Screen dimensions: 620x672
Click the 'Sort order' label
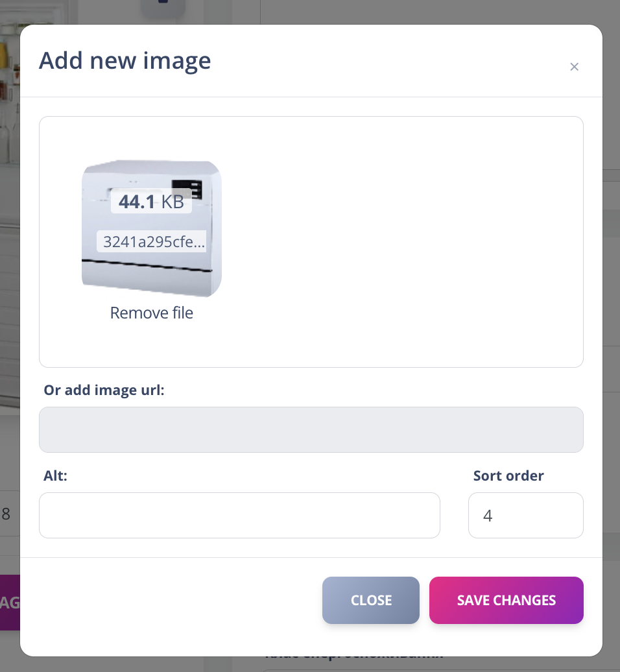[x=508, y=476]
